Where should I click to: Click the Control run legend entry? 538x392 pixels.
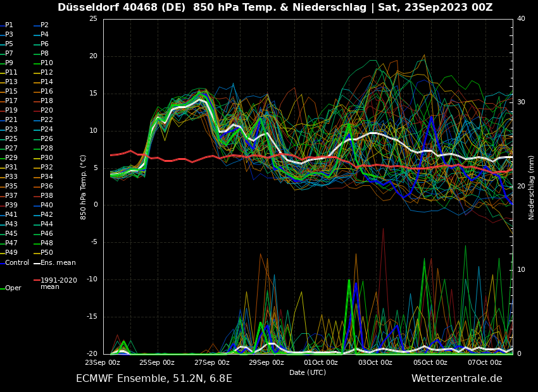pyautogui.click(x=17, y=262)
